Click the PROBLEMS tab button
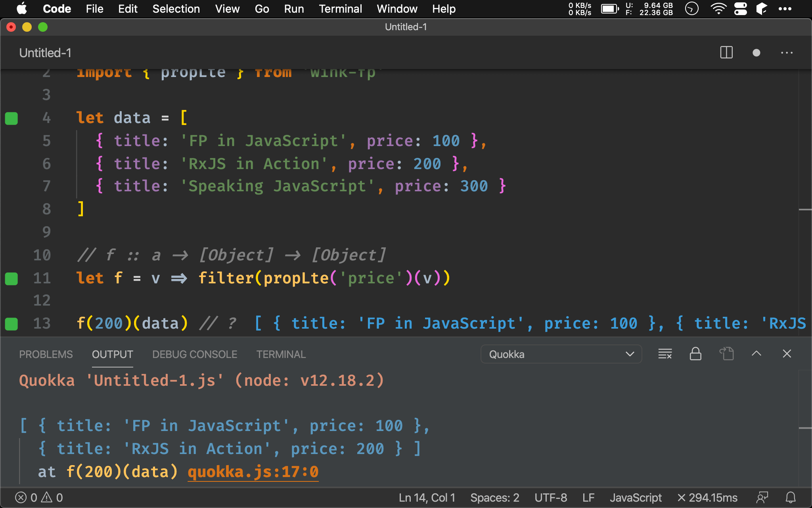812x508 pixels. click(46, 354)
